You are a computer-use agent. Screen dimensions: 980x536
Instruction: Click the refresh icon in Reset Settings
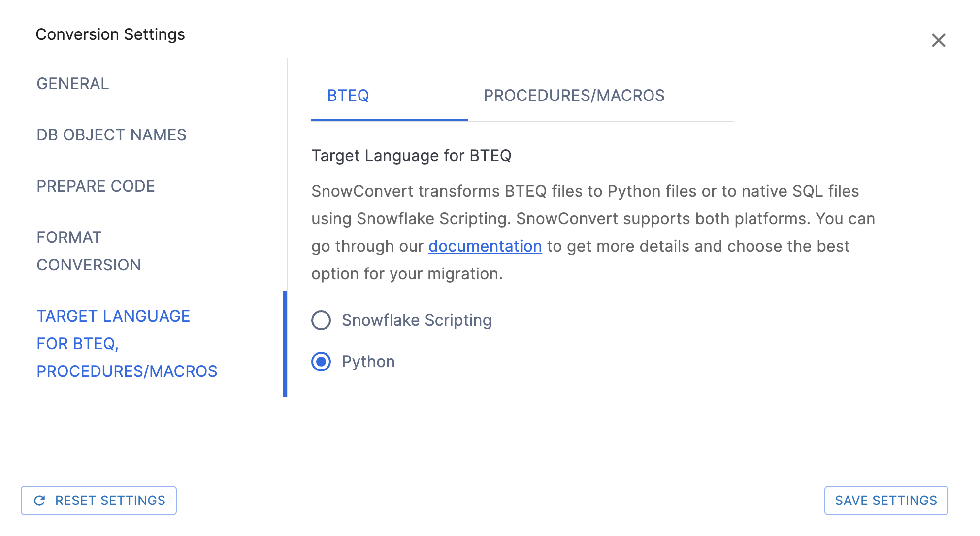(x=40, y=501)
